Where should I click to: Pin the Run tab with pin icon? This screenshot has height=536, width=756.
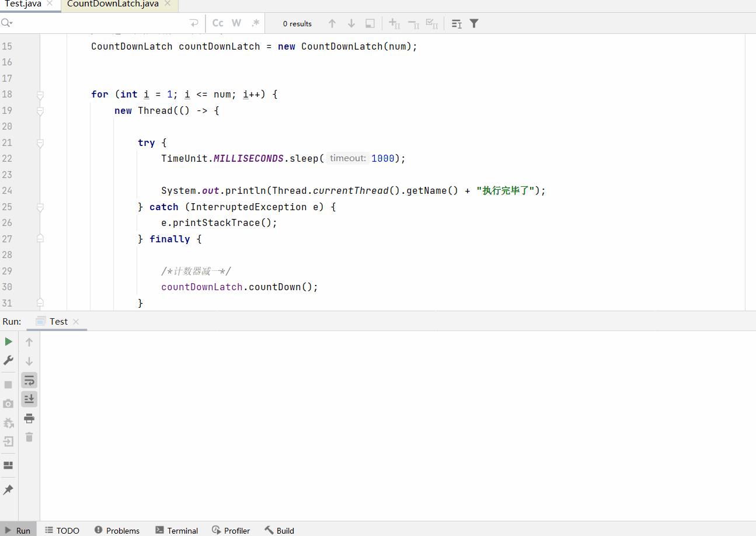[x=8, y=490]
